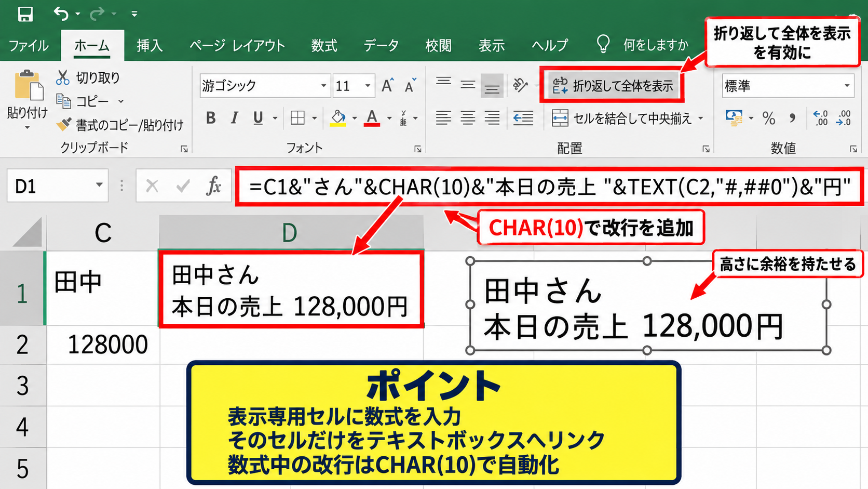Open the ファイル tab

point(29,46)
